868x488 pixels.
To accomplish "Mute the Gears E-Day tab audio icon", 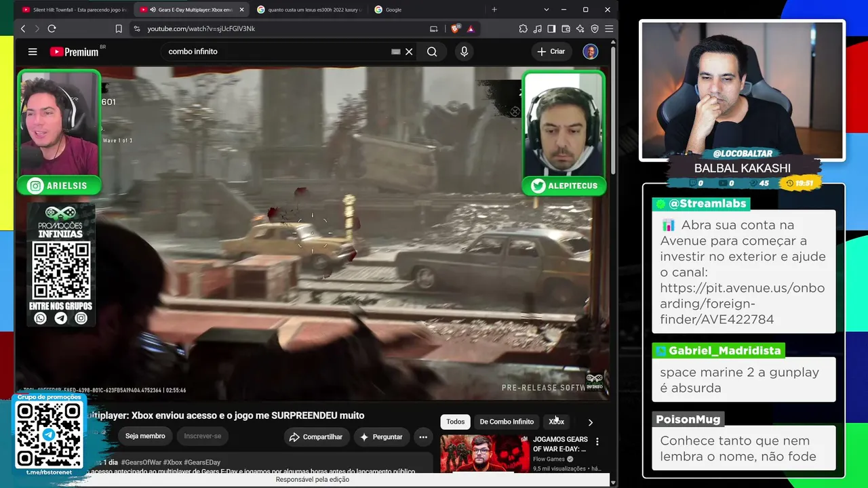I will coord(152,9).
